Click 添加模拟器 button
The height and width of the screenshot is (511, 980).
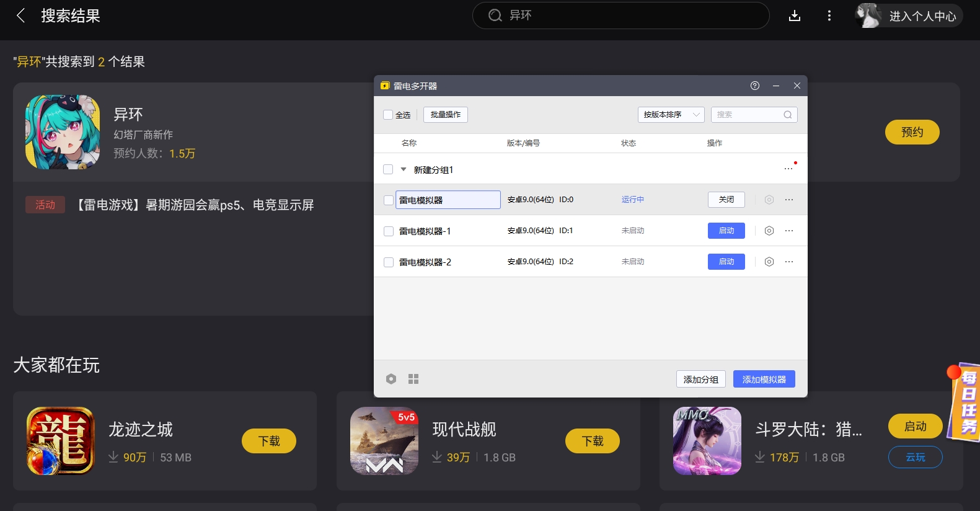tap(764, 379)
